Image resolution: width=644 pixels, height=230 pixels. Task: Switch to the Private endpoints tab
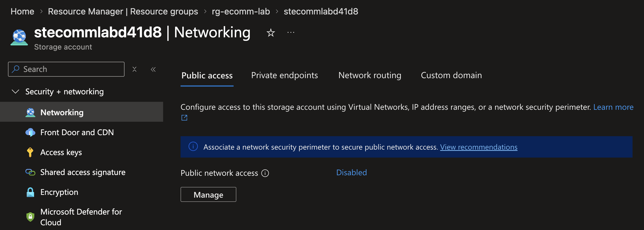pos(284,75)
